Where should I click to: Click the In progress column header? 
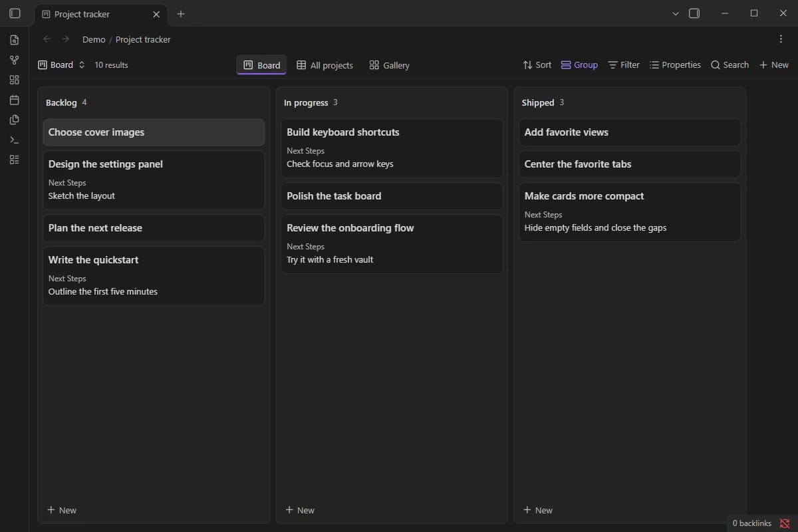point(306,102)
